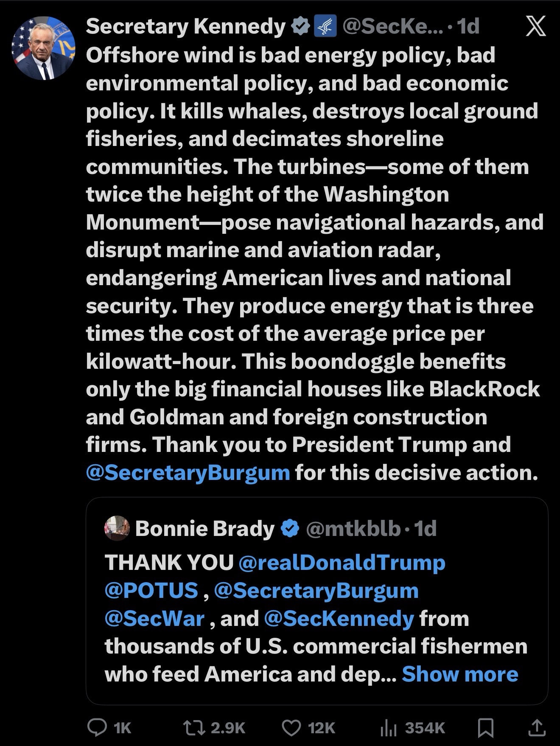Open the @SecKennedy mention in quote
Viewport: 560px width, 746px height.
pos(339,619)
